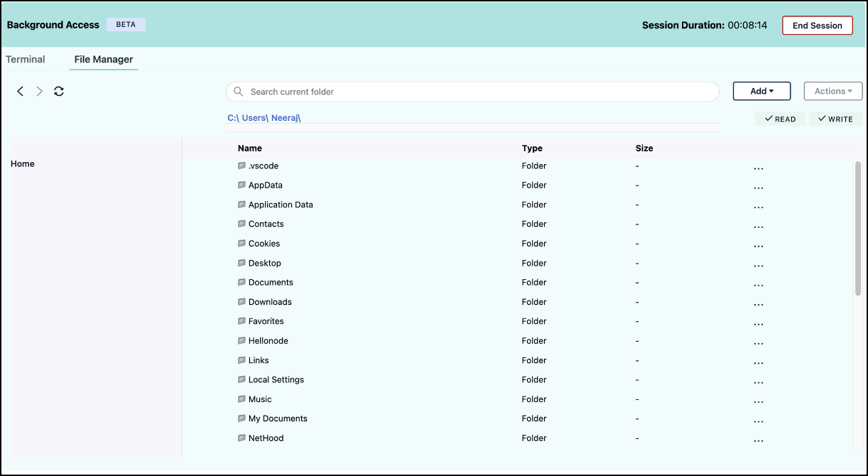Screen dimensions: 868x476
Task: Toggle the WRITE permission check
Action: click(835, 119)
